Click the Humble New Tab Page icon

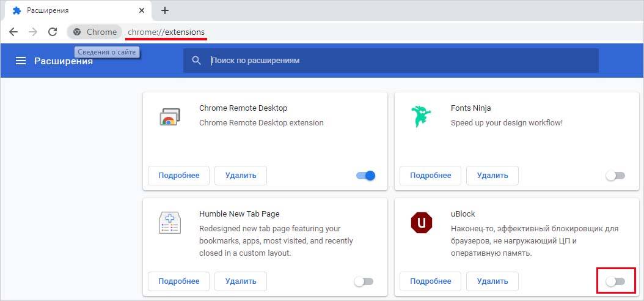168,223
